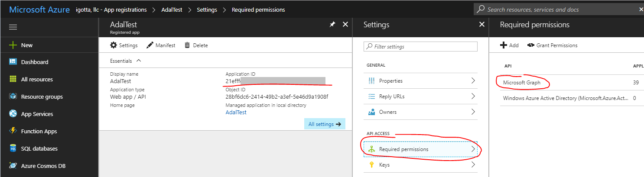Open the Manifest editor with the pencil icon
The width and height of the screenshot is (644, 177).
click(x=161, y=45)
